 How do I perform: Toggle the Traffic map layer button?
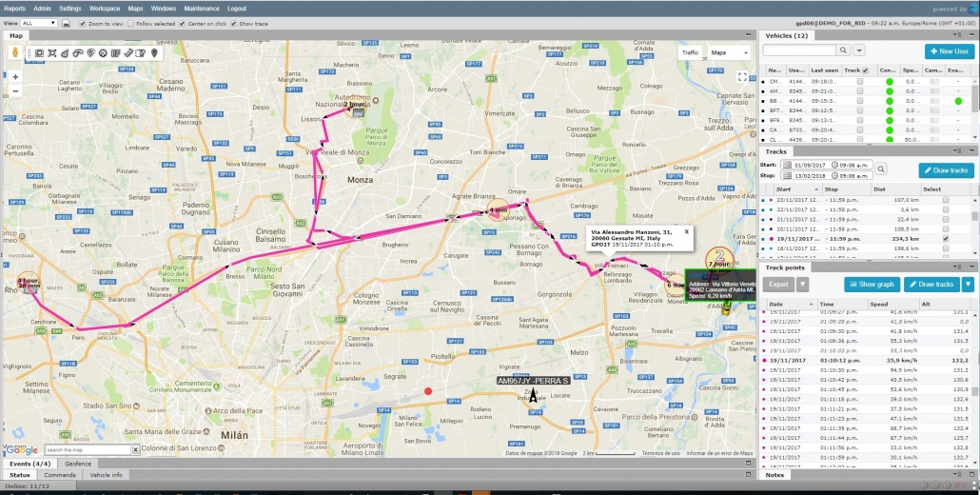tap(690, 52)
